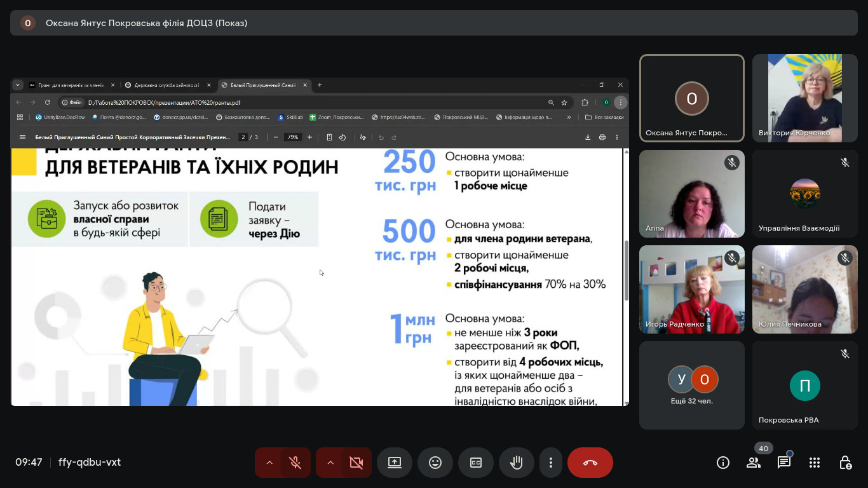Open more options three-dot menu
The width and height of the screenshot is (868, 488).
(x=551, y=463)
